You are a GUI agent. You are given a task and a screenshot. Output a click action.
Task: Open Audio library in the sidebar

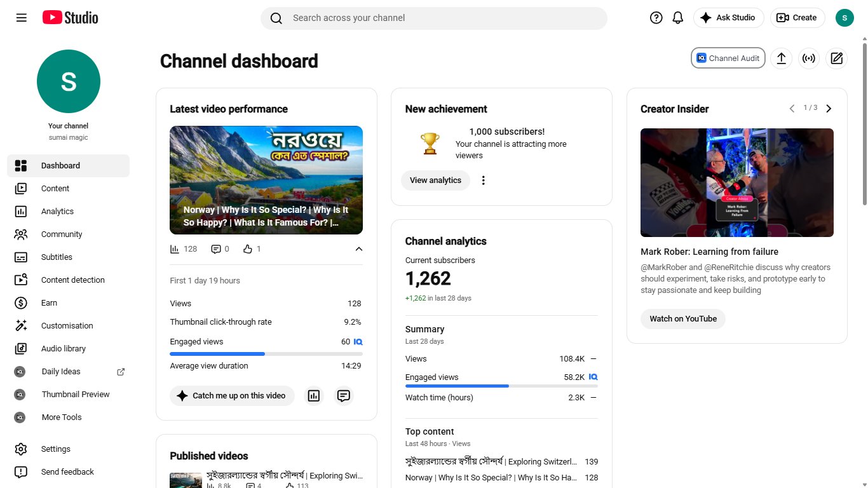click(69, 349)
